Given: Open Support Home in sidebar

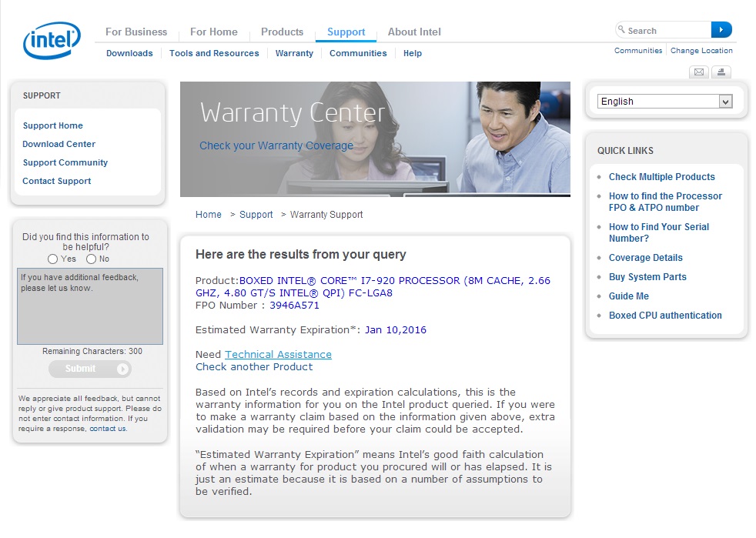Looking at the screenshot, I should (x=53, y=125).
